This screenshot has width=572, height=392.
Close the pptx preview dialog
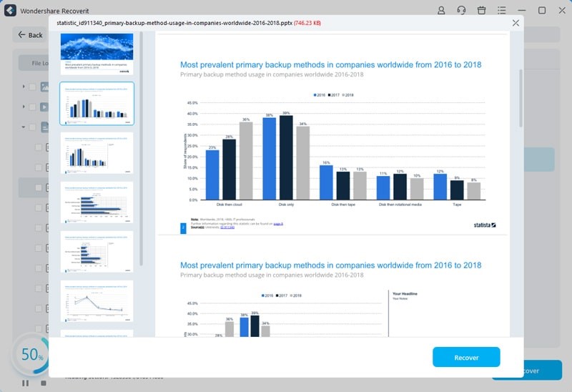[x=516, y=23]
